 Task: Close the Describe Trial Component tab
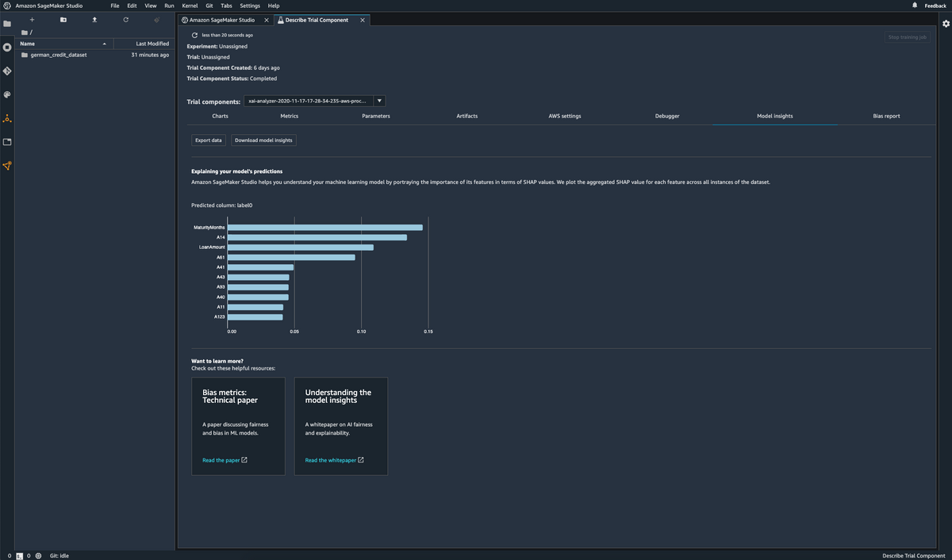coord(363,20)
